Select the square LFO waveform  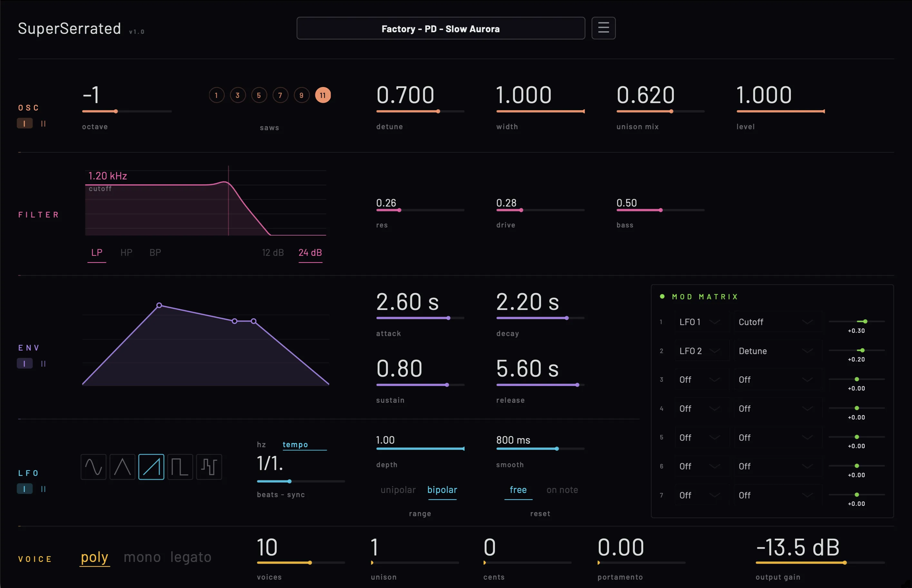pyautogui.click(x=180, y=467)
